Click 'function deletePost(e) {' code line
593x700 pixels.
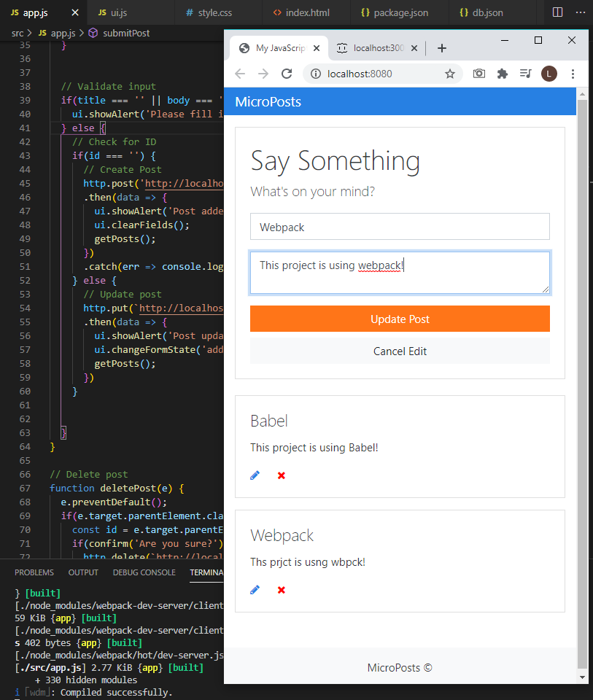tap(117, 488)
